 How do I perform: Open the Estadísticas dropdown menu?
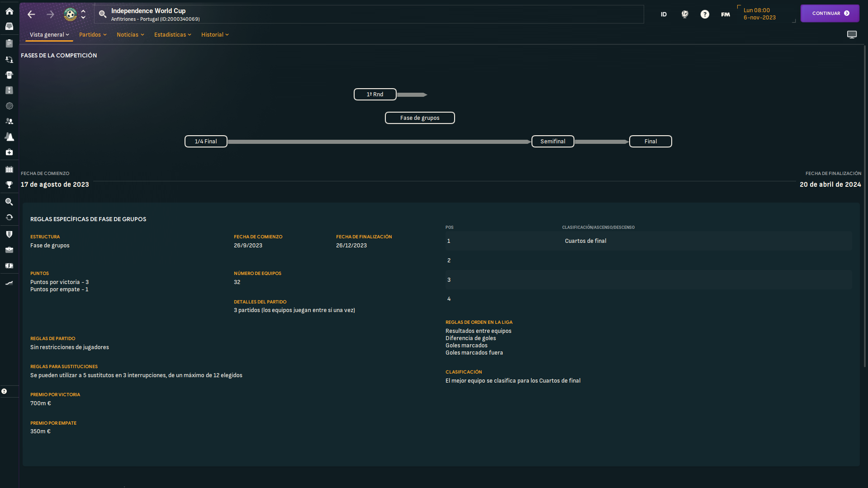point(173,35)
